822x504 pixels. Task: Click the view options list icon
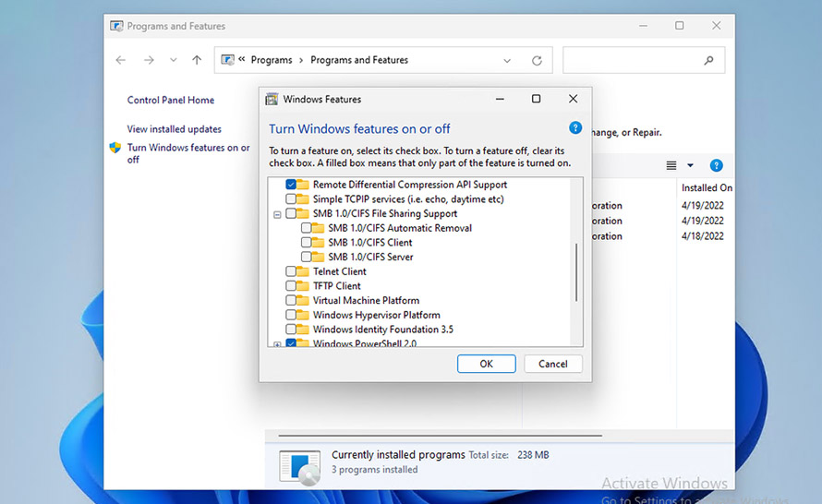coord(671,165)
